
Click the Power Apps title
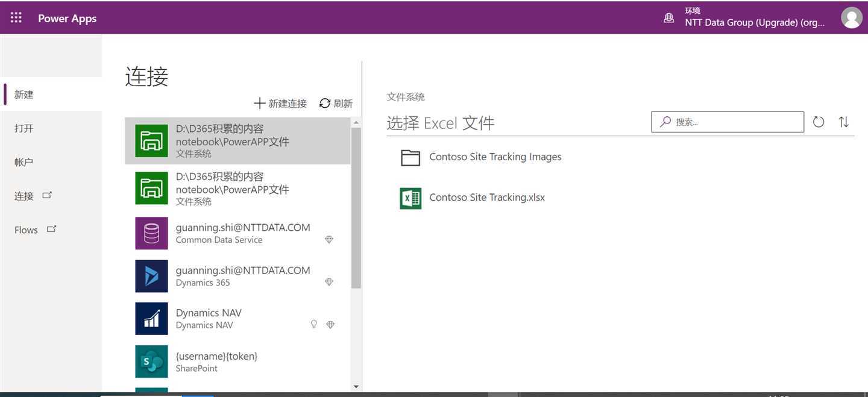(x=67, y=18)
